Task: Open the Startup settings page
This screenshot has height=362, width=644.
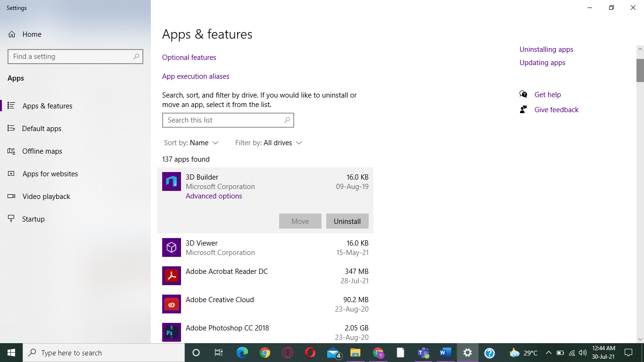Action: point(33,219)
